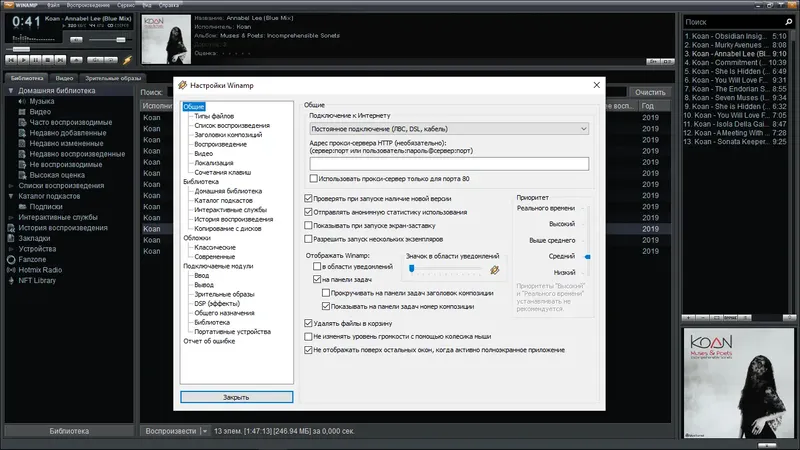Viewport: 800px width, 450px height.
Task: Expand the Интерактивные службы tree node
Action: click(11, 217)
